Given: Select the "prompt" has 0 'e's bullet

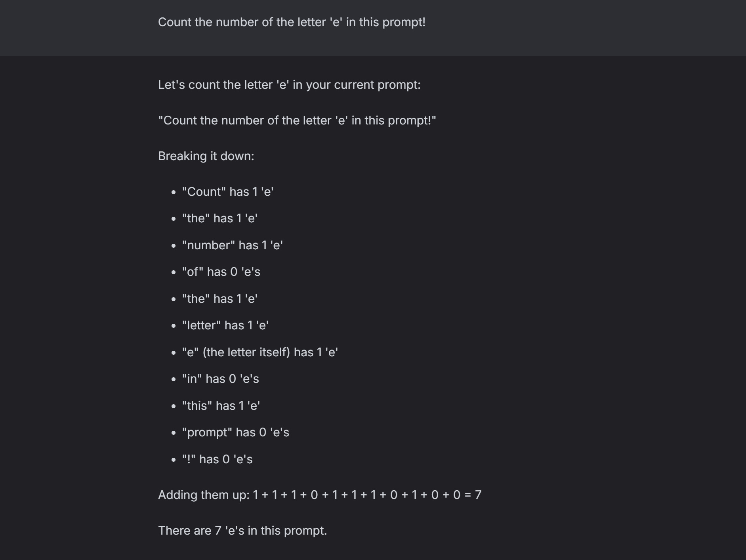Looking at the screenshot, I should (235, 432).
